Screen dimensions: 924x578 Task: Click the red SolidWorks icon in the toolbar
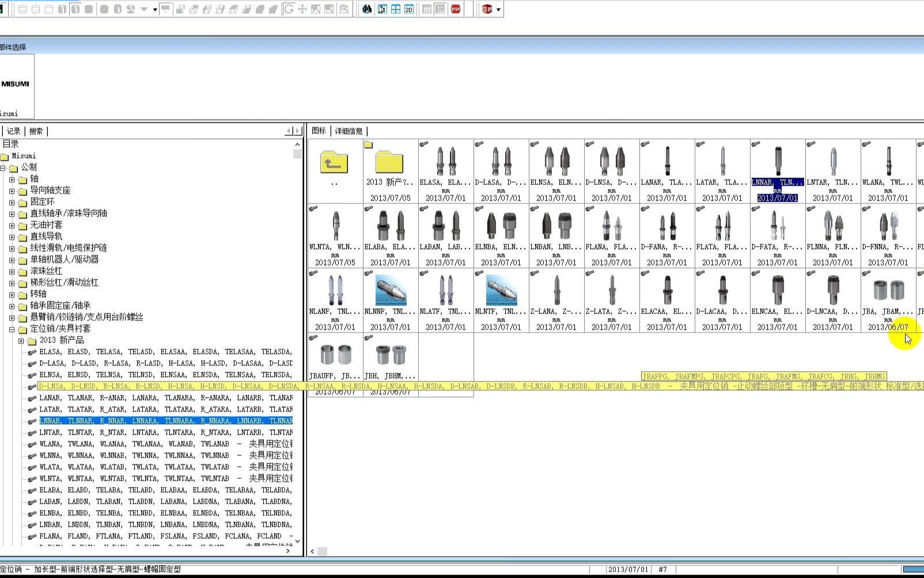487,9
